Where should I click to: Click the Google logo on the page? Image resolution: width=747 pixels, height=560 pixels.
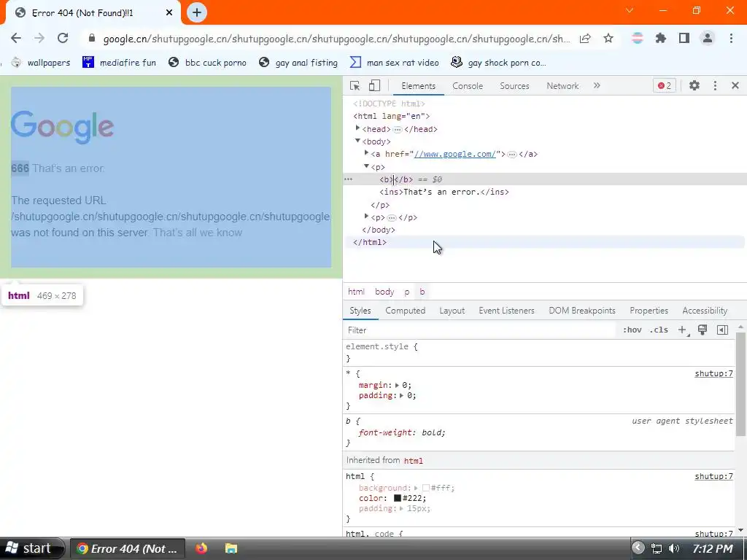pos(63,127)
